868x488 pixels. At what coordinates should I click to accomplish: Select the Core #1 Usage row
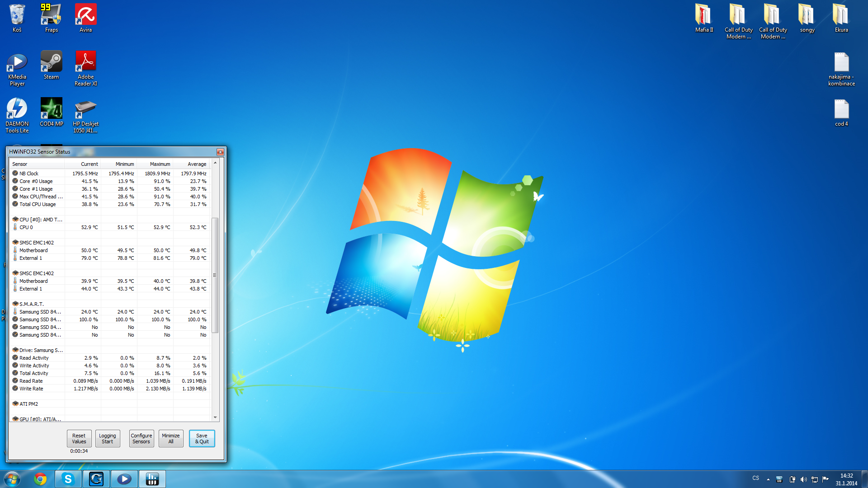click(110, 189)
